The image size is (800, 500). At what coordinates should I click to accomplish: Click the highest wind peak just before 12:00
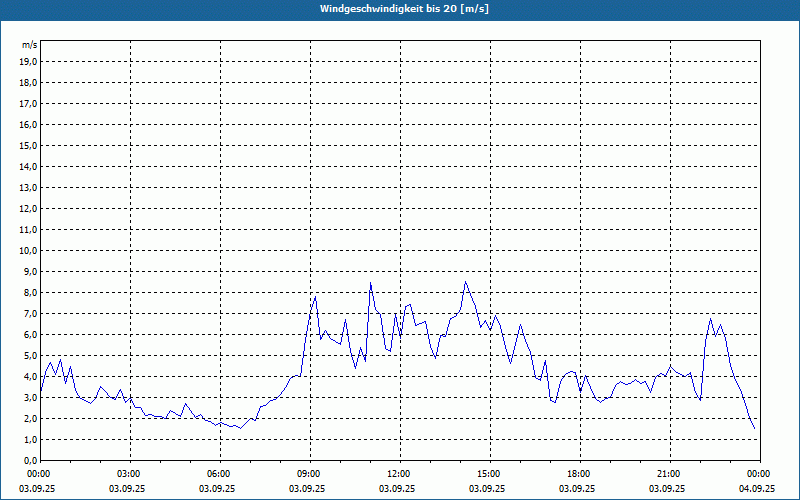click(370, 283)
